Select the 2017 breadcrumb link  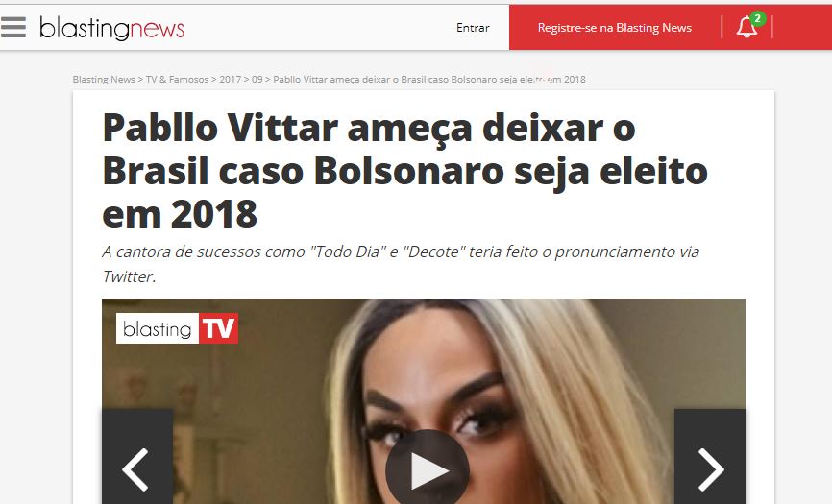(231, 79)
